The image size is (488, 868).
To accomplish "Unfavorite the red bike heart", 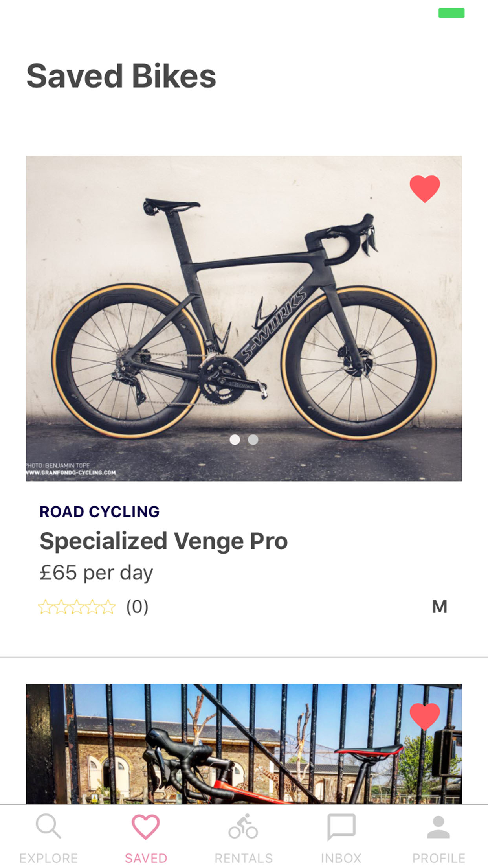I will coord(425,716).
